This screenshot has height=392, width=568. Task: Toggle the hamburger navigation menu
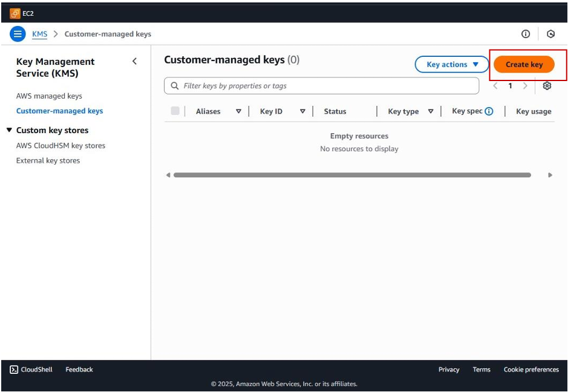click(x=18, y=34)
